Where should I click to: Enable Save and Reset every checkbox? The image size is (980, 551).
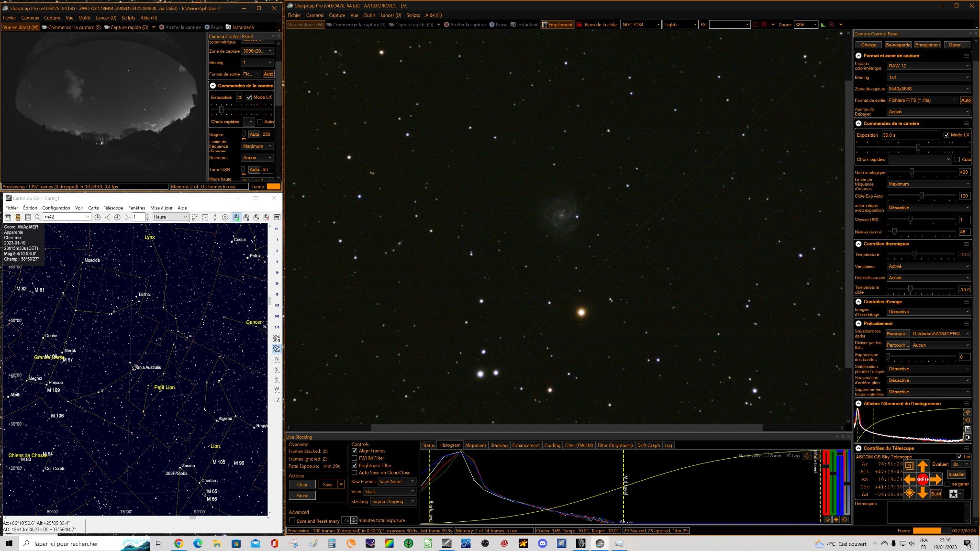tap(292, 520)
